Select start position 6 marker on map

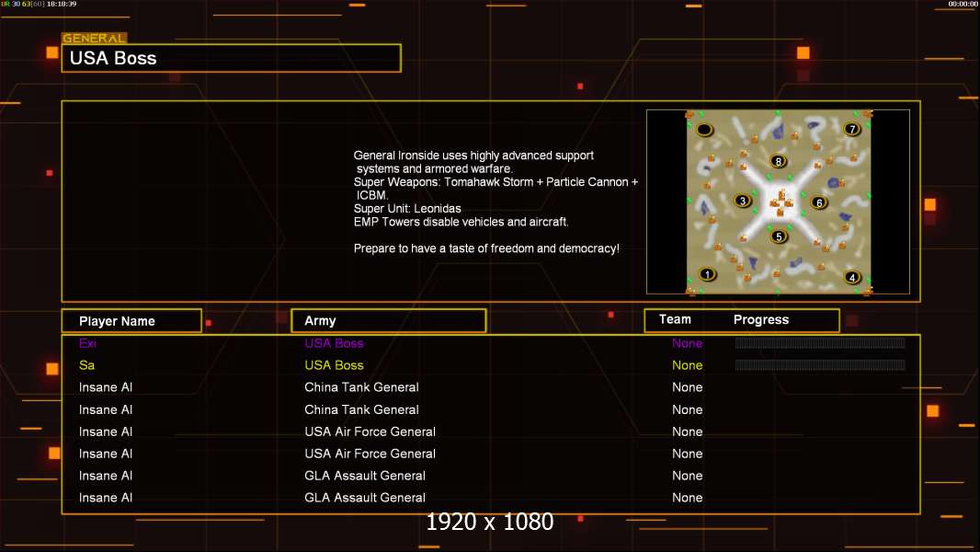[819, 202]
